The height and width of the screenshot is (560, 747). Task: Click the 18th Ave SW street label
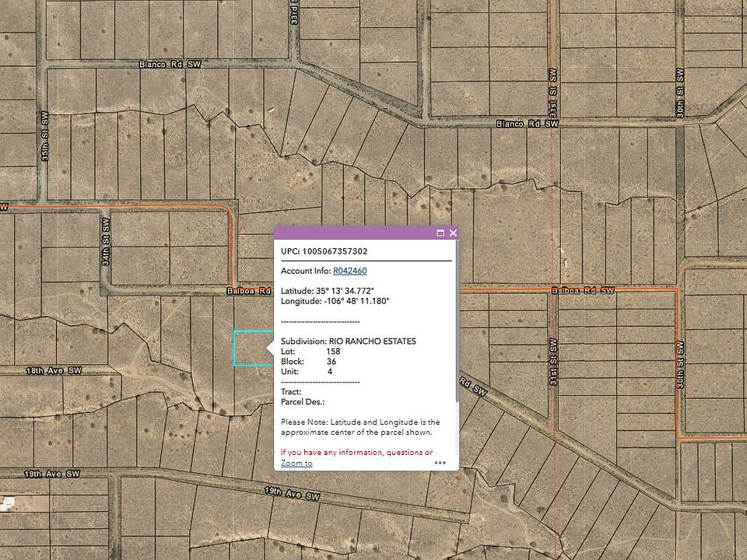click(x=54, y=370)
